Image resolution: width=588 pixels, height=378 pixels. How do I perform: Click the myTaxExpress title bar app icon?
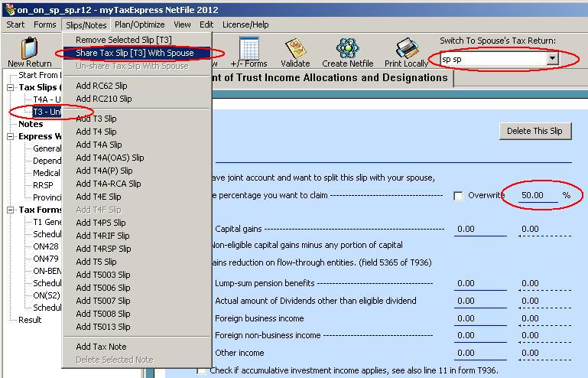10,10
